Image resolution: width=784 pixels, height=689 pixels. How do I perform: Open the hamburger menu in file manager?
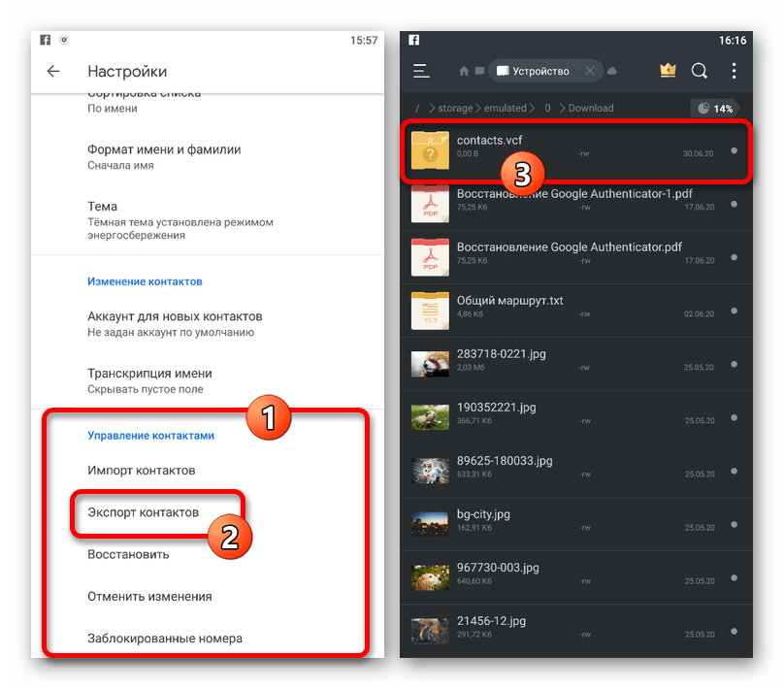[421, 71]
